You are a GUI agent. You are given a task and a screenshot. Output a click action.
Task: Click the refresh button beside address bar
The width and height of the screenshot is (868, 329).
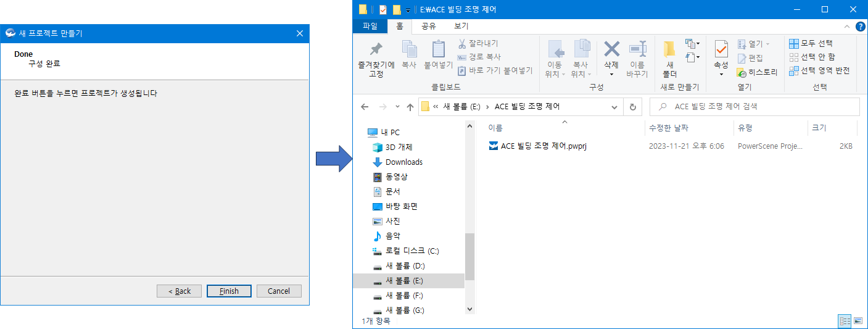pyautogui.click(x=632, y=107)
